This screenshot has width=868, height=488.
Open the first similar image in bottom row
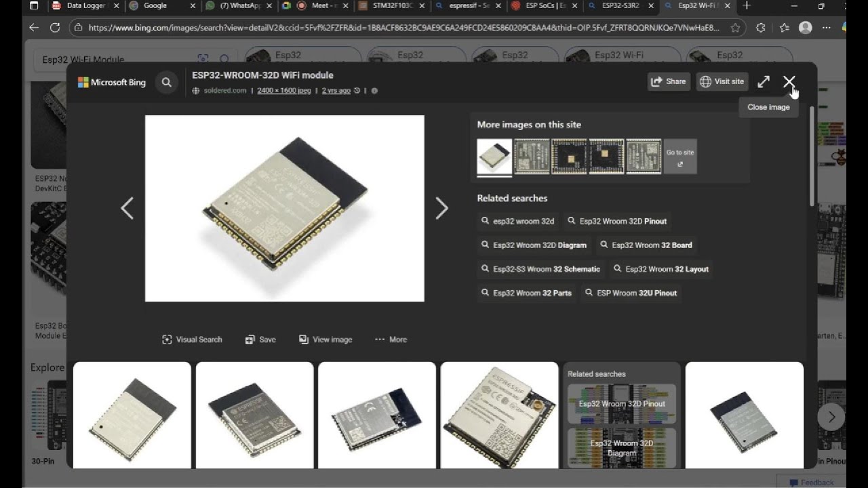coord(132,415)
